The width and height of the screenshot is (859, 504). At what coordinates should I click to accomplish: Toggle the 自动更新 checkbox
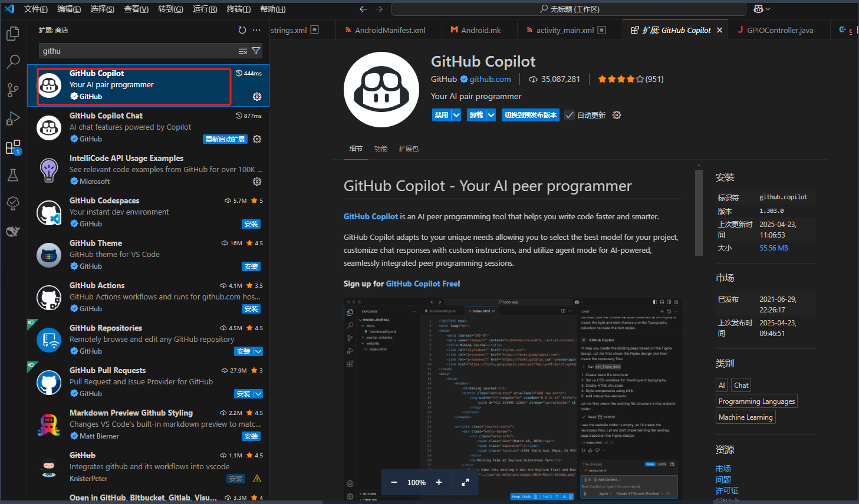tap(570, 115)
